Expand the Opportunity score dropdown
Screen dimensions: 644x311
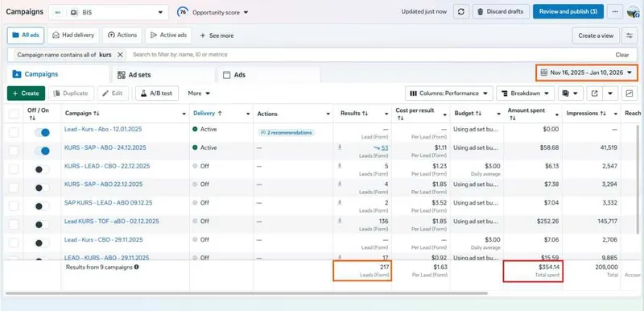[246, 12]
